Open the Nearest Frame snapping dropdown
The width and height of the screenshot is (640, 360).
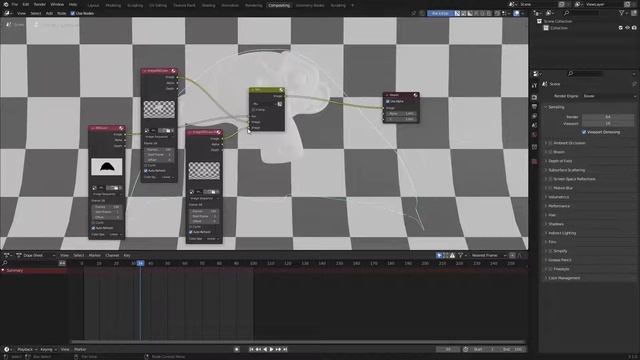tap(488, 256)
